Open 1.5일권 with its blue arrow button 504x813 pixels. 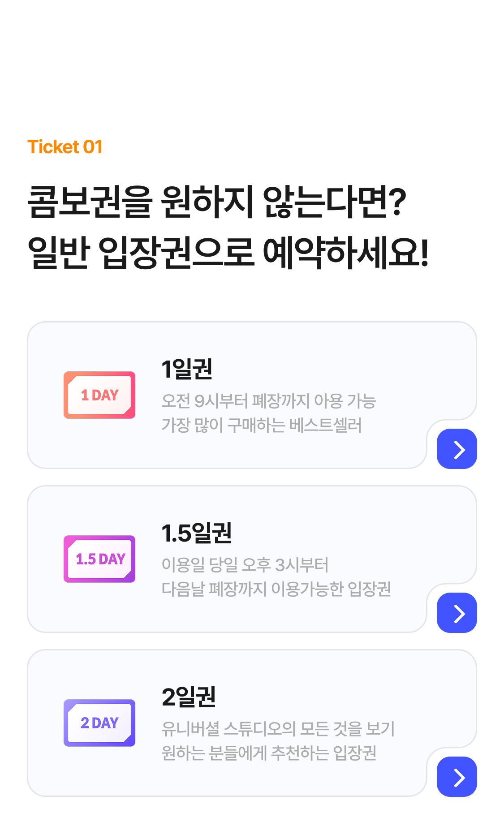[x=457, y=613]
